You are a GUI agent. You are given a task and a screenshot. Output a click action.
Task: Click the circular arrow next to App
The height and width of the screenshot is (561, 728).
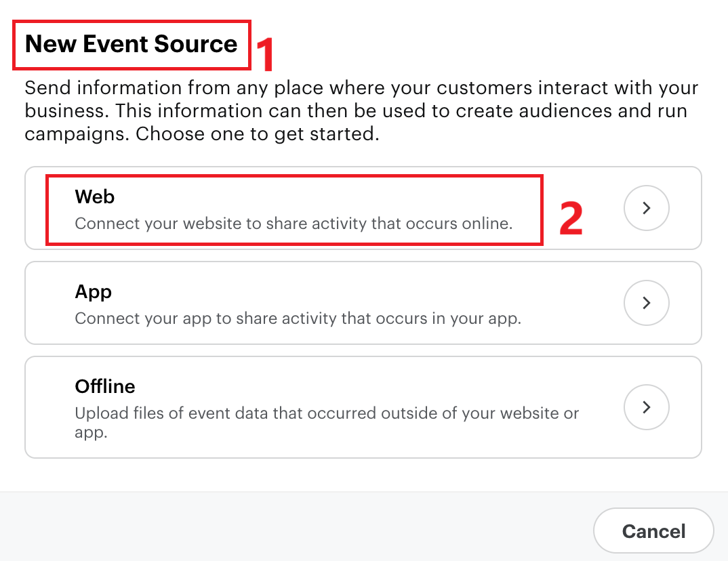646,302
